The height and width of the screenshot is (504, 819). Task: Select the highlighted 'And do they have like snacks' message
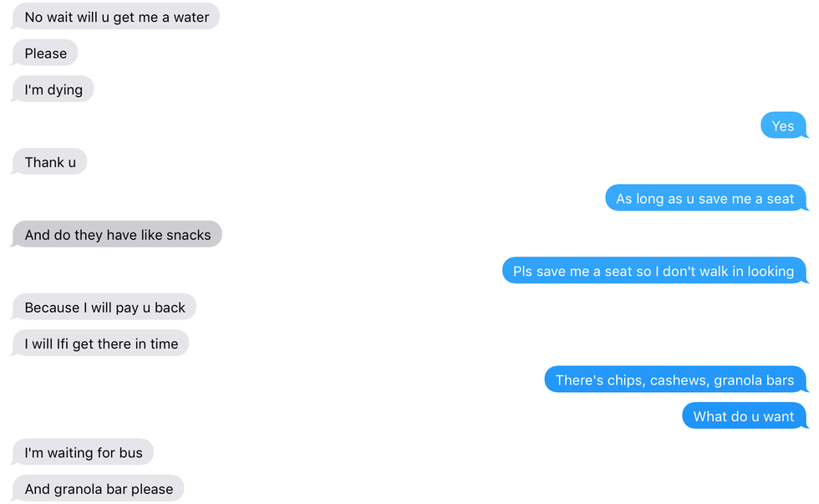pyautogui.click(x=117, y=234)
